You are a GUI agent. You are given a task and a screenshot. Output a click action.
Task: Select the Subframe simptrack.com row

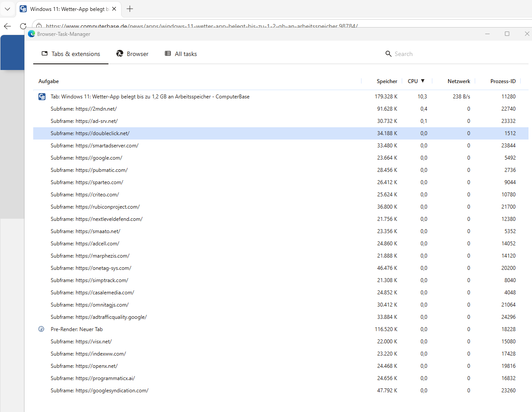point(281,280)
